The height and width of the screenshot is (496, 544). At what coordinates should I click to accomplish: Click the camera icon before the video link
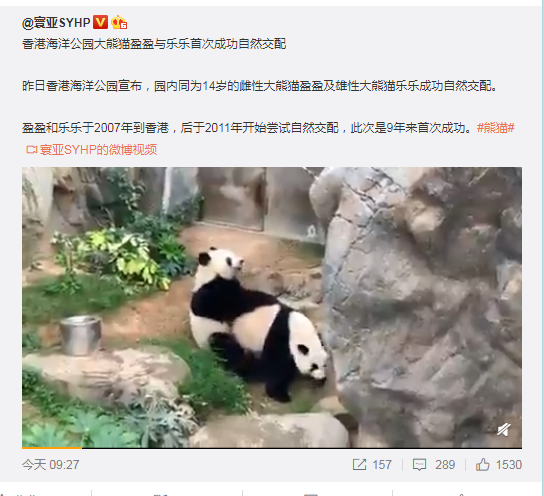32,150
